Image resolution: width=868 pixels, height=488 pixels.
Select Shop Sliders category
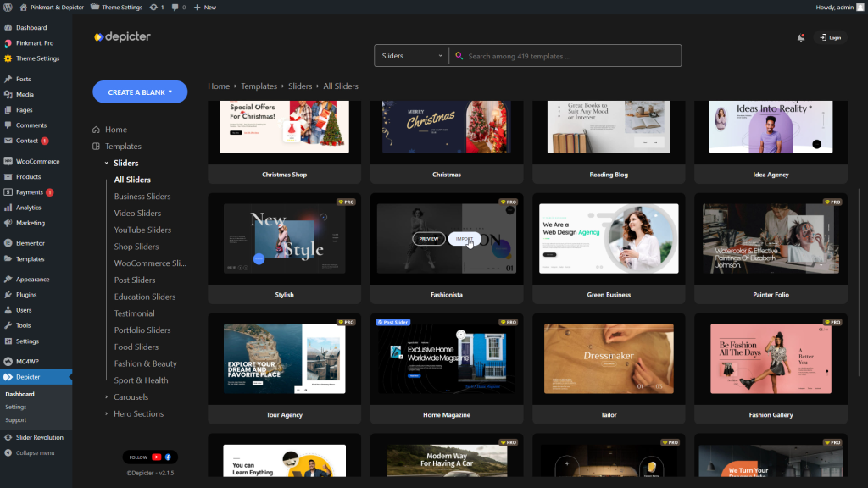[136, 247]
